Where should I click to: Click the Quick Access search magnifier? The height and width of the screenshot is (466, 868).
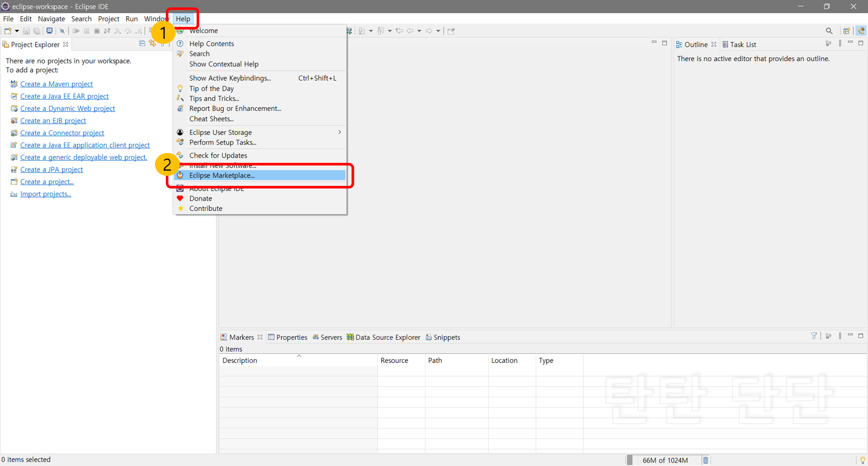[x=829, y=31]
